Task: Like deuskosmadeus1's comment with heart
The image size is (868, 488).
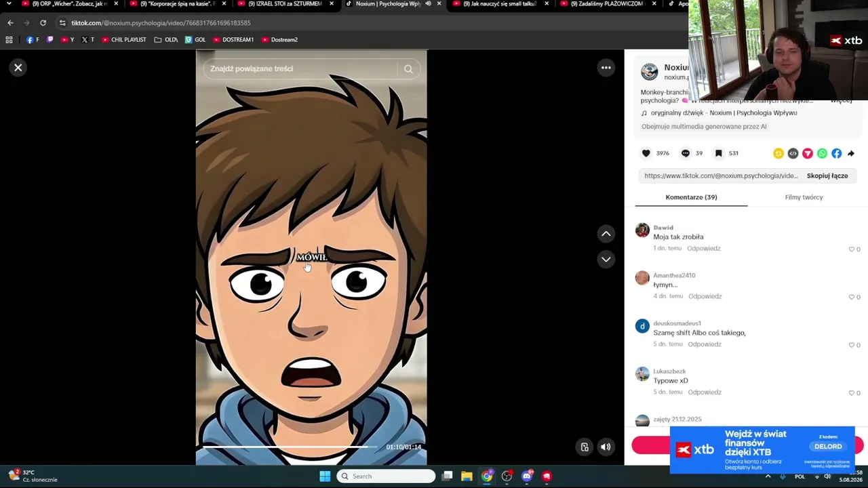Action: pos(852,345)
